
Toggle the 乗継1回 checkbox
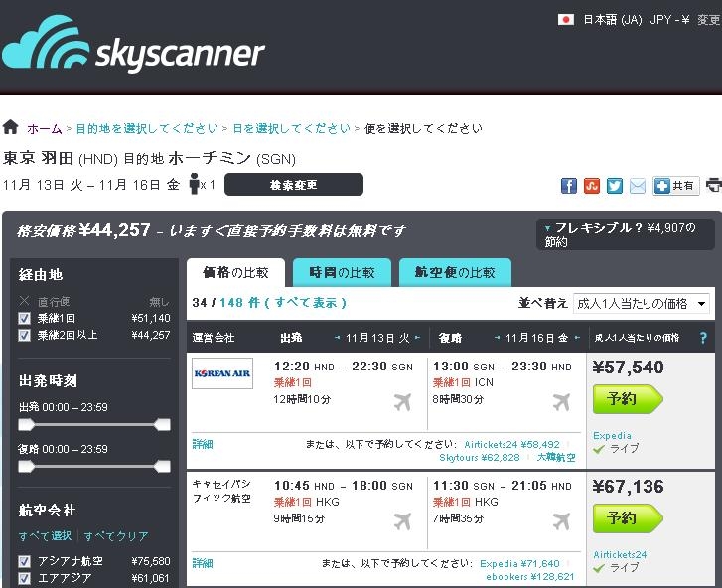point(24,318)
